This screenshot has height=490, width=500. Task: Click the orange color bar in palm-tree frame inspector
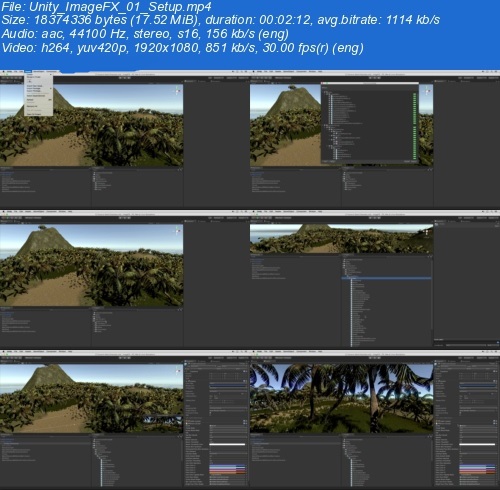click(477, 472)
